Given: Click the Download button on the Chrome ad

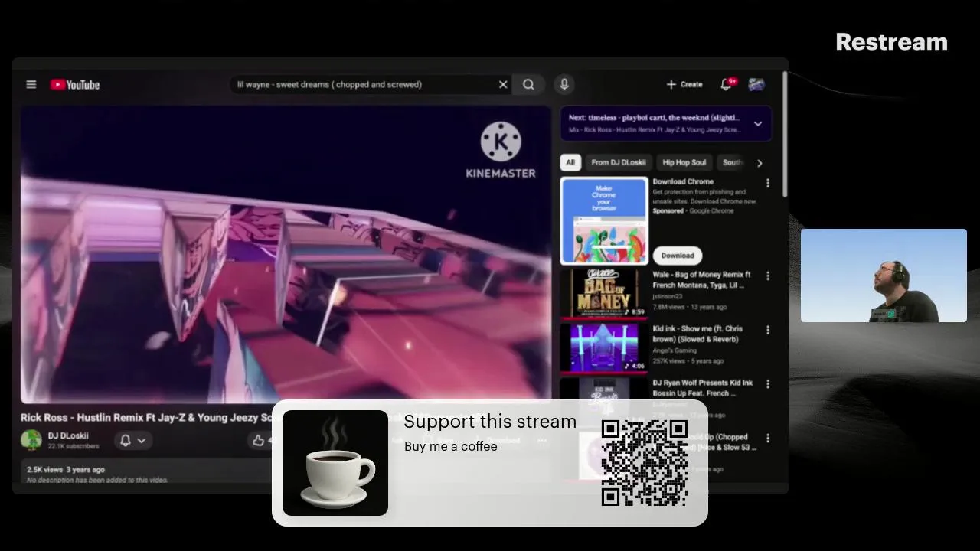Looking at the screenshot, I should [678, 256].
